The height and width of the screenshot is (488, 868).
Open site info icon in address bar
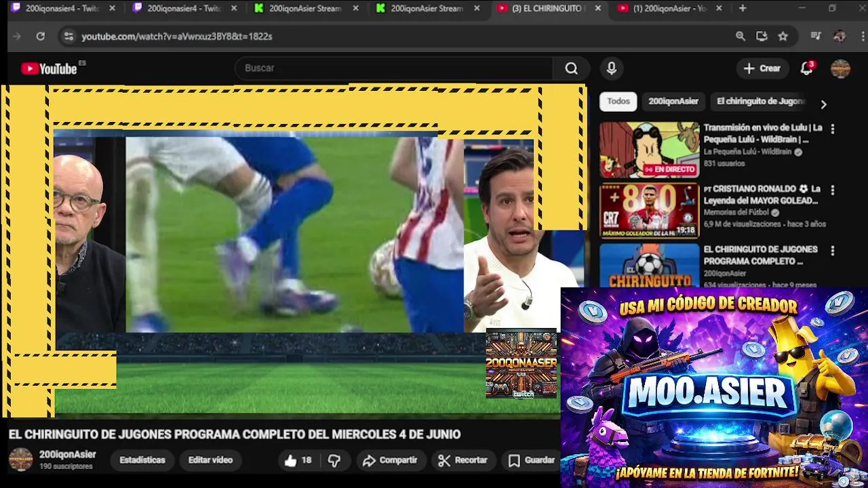pyautogui.click(x=68, y=37)
